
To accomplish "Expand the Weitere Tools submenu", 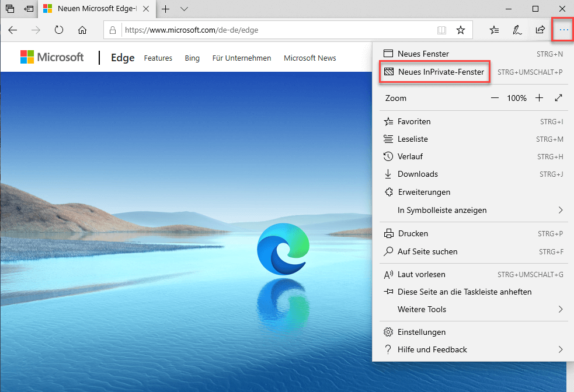I will [x=473, y=309].
